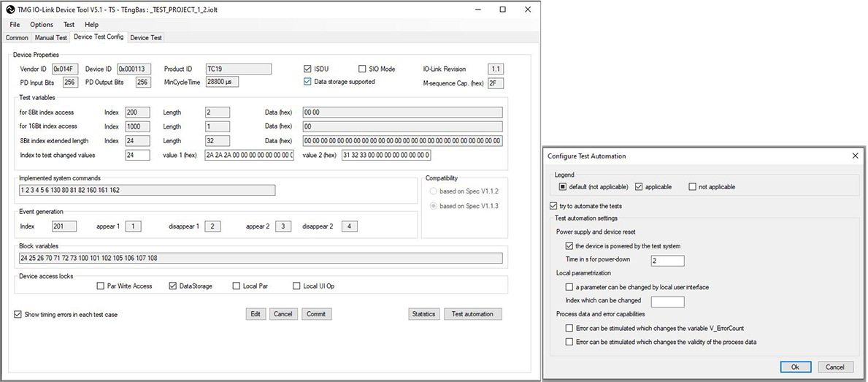Click the TMG app icon in title bar

[10, 9]
